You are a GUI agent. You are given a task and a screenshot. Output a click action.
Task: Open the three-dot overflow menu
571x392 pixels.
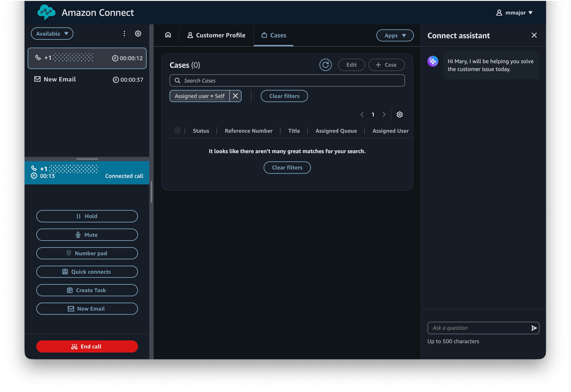coord(124,33)
